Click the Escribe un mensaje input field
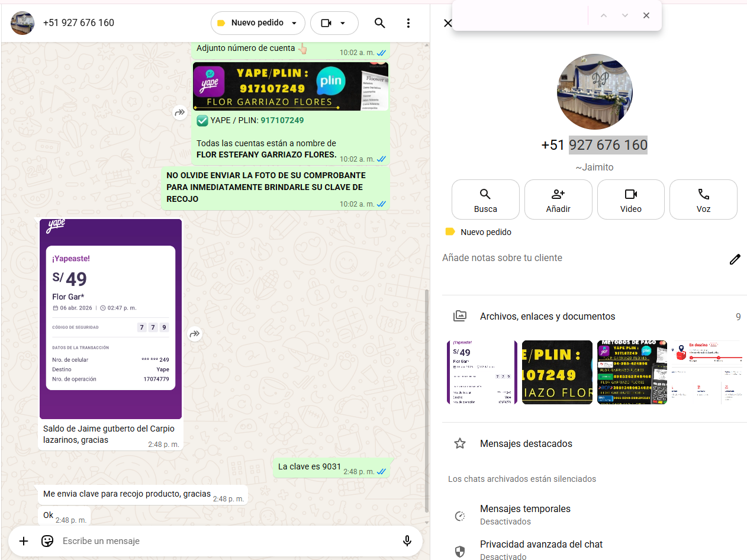 (x=225, y=541)
